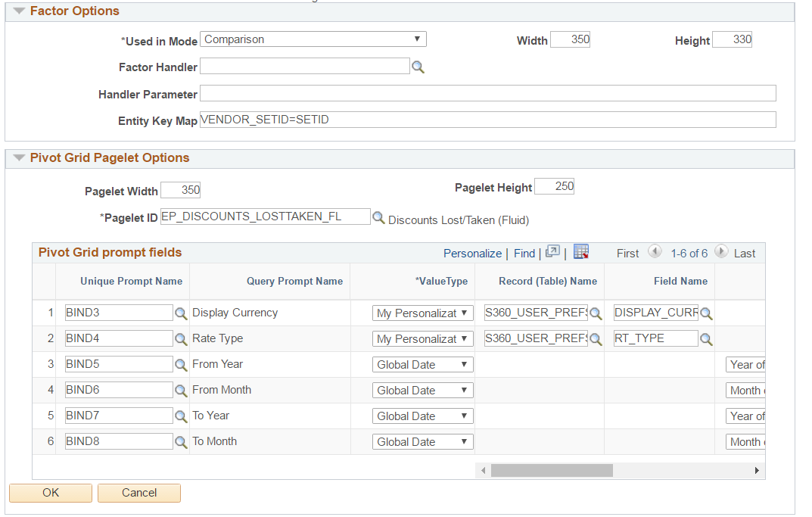Click the OK button
Image resolution: width=812 pixels, height=517 pixels.
[50, 493]
